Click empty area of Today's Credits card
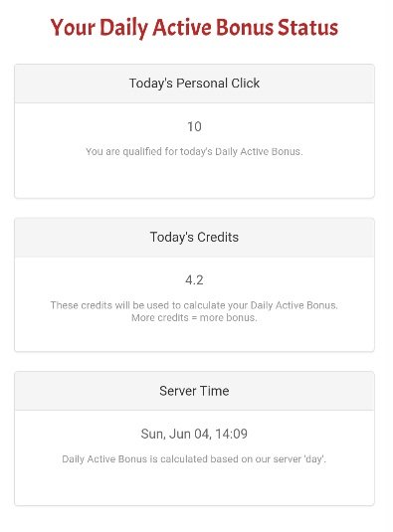This screenshot has height=532, width=393. coord(194,337)
